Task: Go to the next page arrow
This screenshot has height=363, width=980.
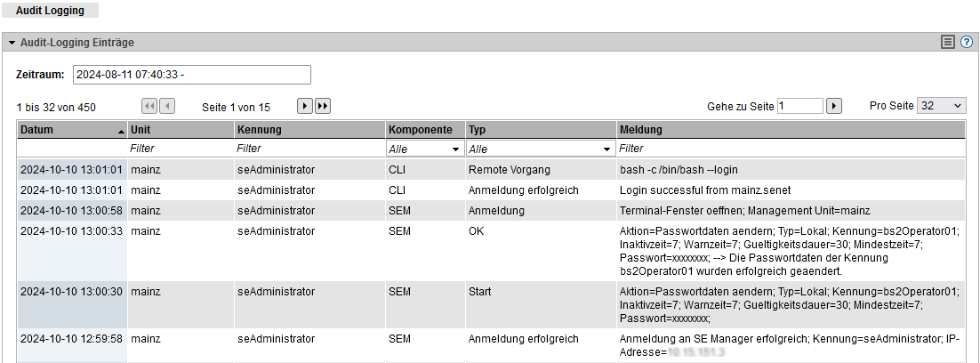Action: [x=304, y=107]
